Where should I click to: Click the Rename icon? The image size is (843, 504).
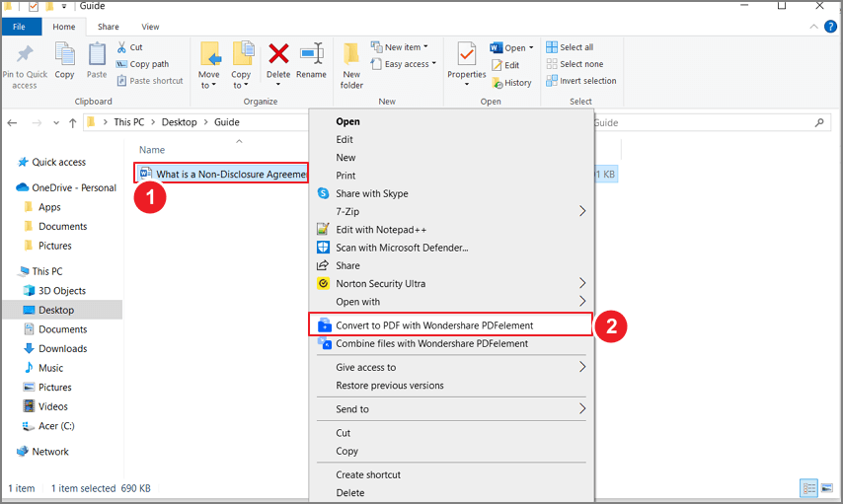point(312,53)
